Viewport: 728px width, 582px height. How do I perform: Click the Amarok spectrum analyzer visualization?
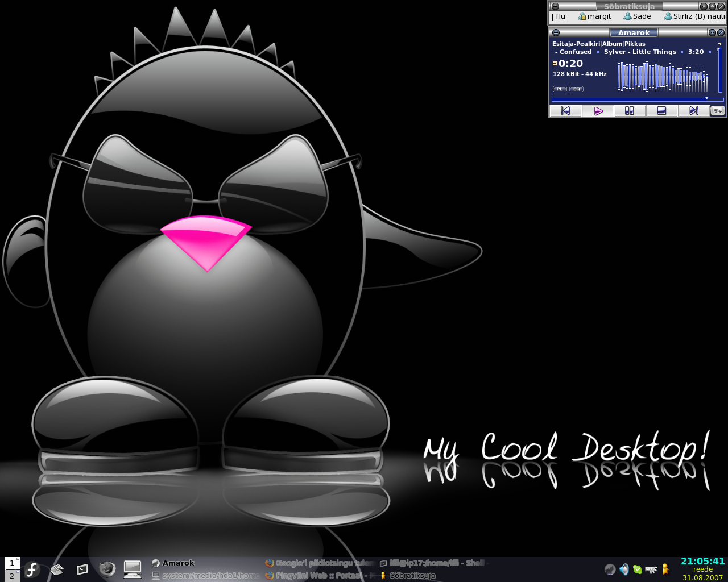click(x=663, y=77)
